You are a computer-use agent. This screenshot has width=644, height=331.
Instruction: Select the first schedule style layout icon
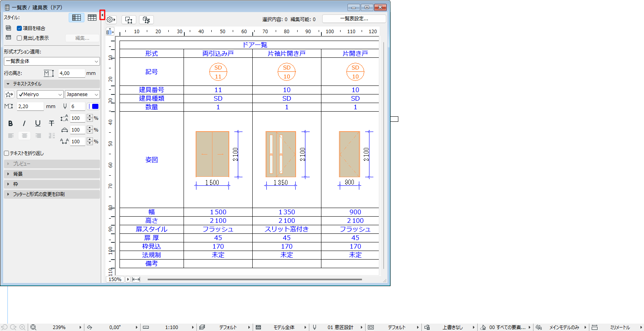(x=77, y=18)
